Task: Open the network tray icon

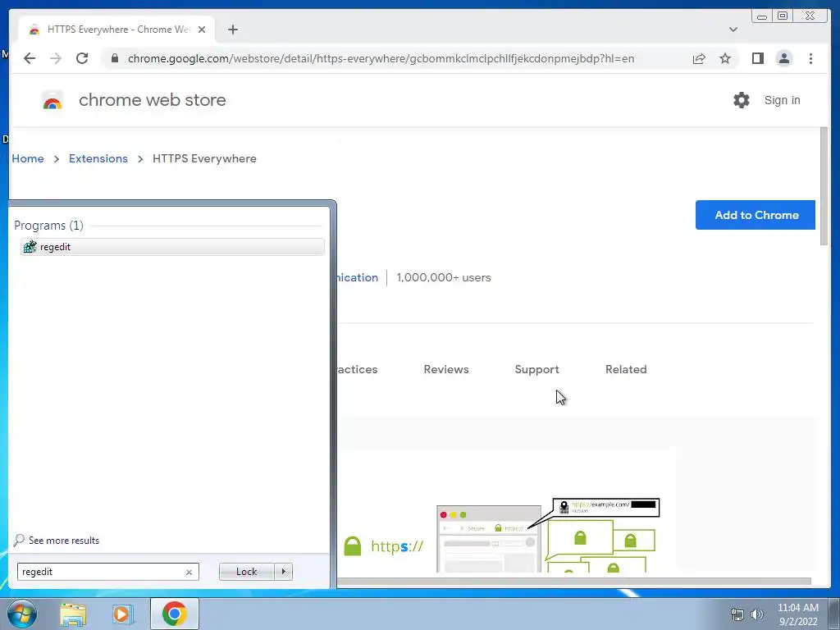Action: 737,614
